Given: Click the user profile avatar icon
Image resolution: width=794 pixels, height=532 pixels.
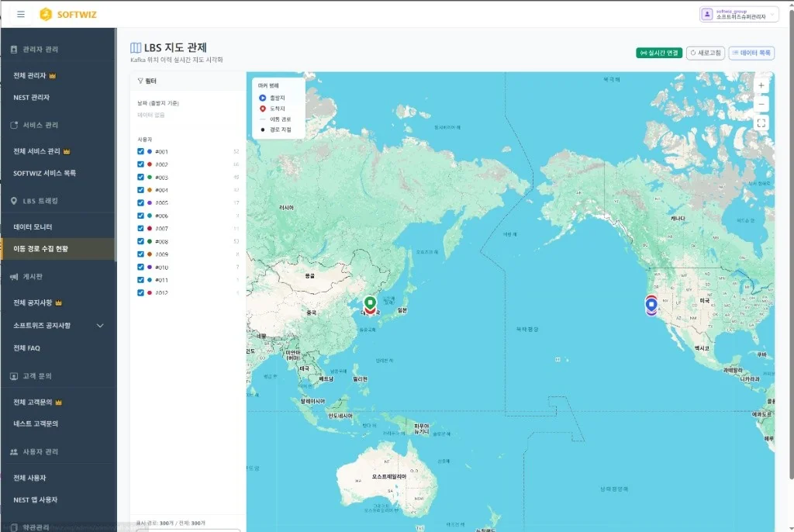Looking at the screenshot, I should coord(707,14).
